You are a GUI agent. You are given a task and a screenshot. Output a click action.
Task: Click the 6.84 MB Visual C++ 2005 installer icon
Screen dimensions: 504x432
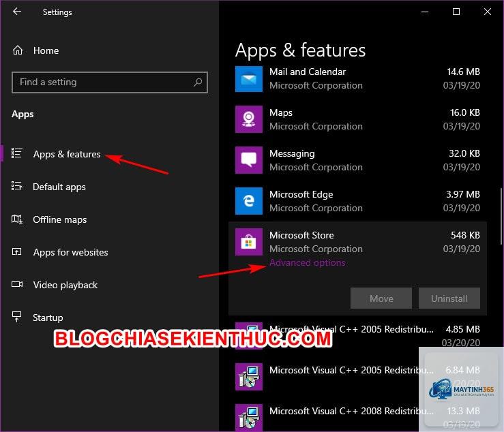click(x=248, y=377)
